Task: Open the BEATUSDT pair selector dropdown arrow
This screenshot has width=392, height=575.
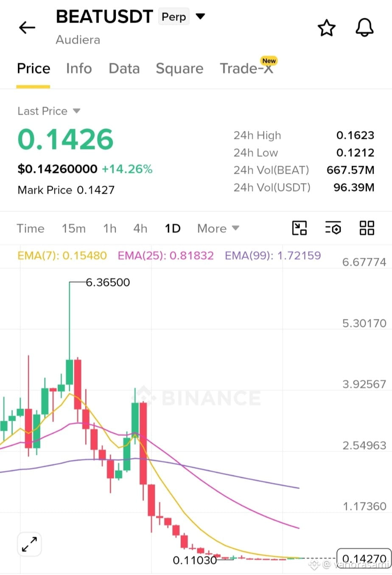Action: [x=200, y=17]
